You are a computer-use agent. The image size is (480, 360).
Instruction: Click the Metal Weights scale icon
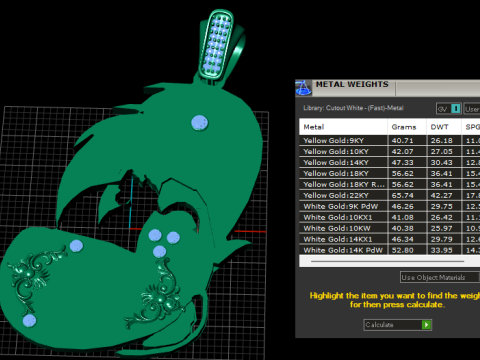303,88
